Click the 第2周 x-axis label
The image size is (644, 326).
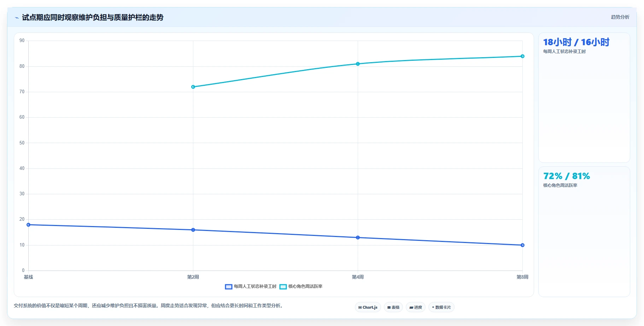(x=193, y=277)
